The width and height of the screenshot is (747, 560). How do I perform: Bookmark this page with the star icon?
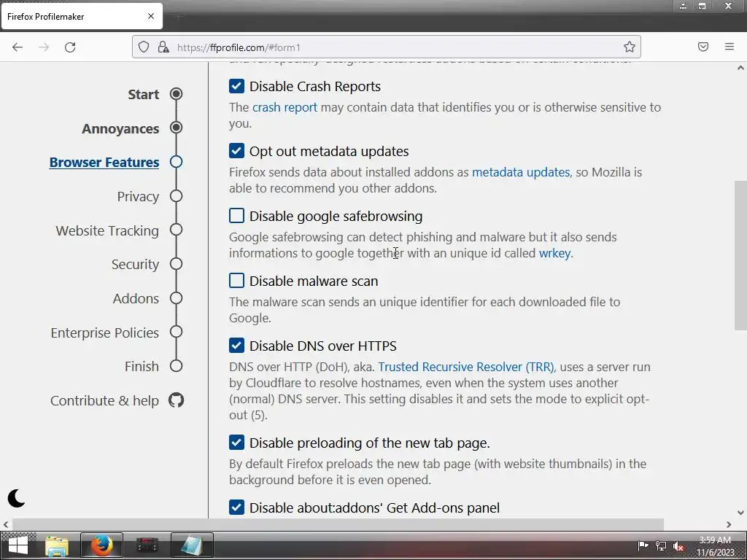(x=630, y=47)
